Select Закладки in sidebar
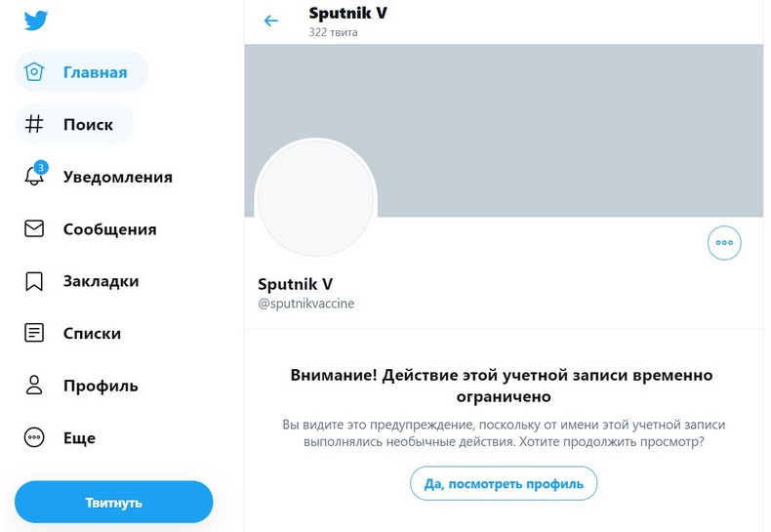Screen dimensions: 771x532 (101, 281)
